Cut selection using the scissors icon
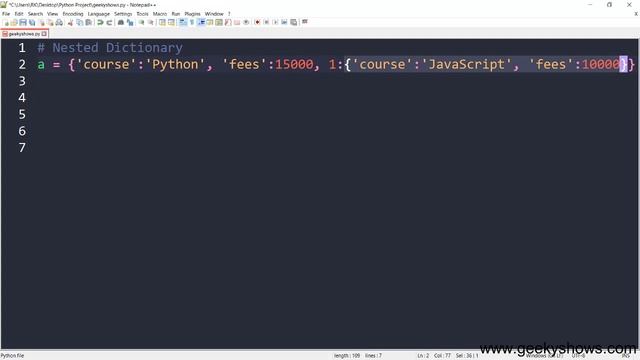This screenshot has width=640, height=360. click(x=70, y=22)
